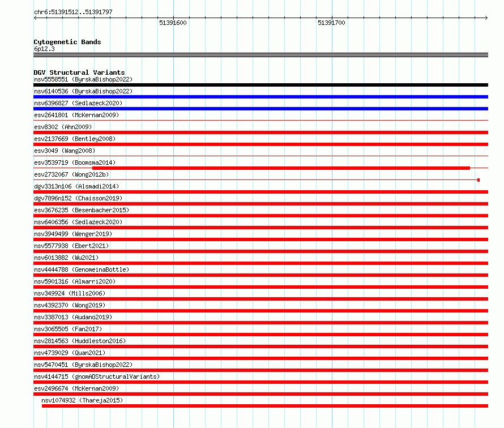Screen dimensions: 504x428
Task: Open variant nsv4392370 (Wong2019)
Action: click(70, 305)
